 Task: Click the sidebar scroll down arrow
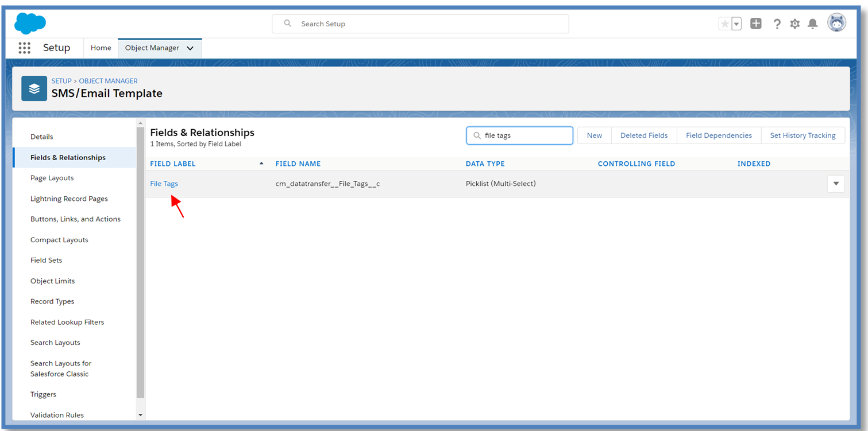(x=141, y=415)
